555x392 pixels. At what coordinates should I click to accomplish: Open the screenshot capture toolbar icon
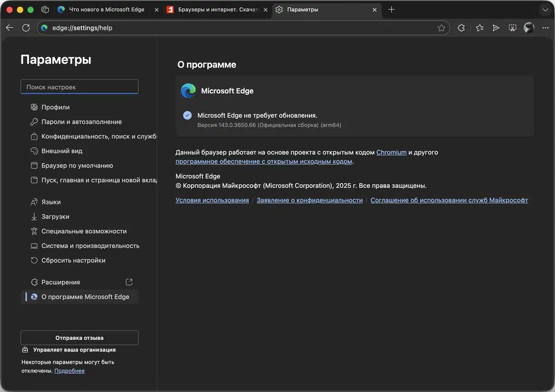pos(512,28)
